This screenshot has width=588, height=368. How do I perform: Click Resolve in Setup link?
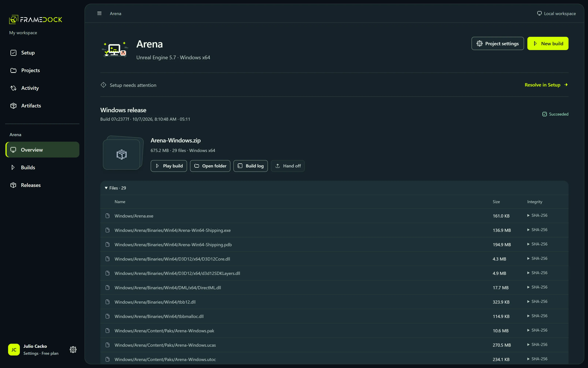point(546,85)
